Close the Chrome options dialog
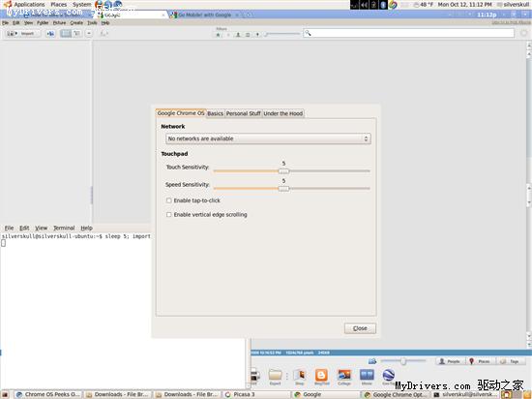Viewport: 532px width, 399px height. click(x=360, y=328)
